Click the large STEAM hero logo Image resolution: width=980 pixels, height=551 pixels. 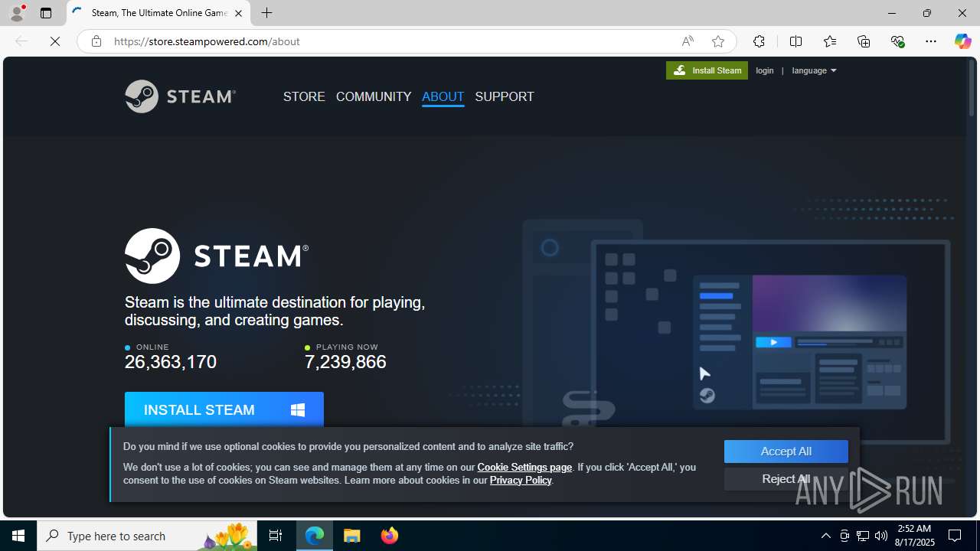217,256
